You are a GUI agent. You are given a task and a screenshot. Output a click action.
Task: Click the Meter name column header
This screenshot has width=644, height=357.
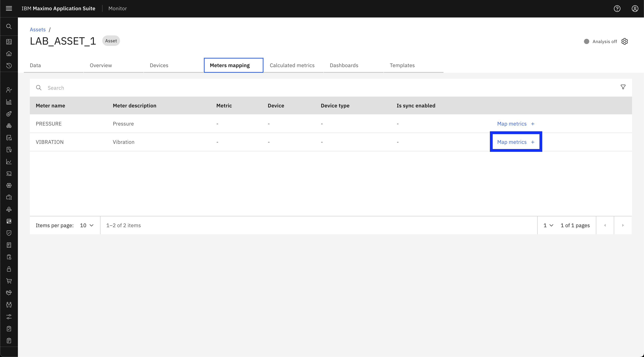coord(50,106)
